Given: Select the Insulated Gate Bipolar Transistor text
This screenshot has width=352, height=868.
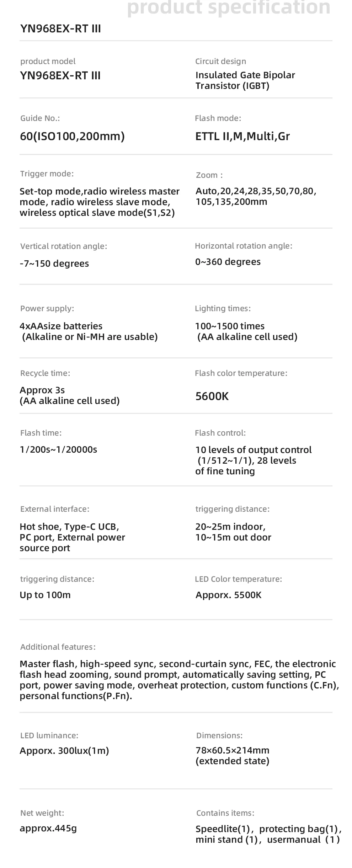Looking at the screenshot, I should 245,80.
